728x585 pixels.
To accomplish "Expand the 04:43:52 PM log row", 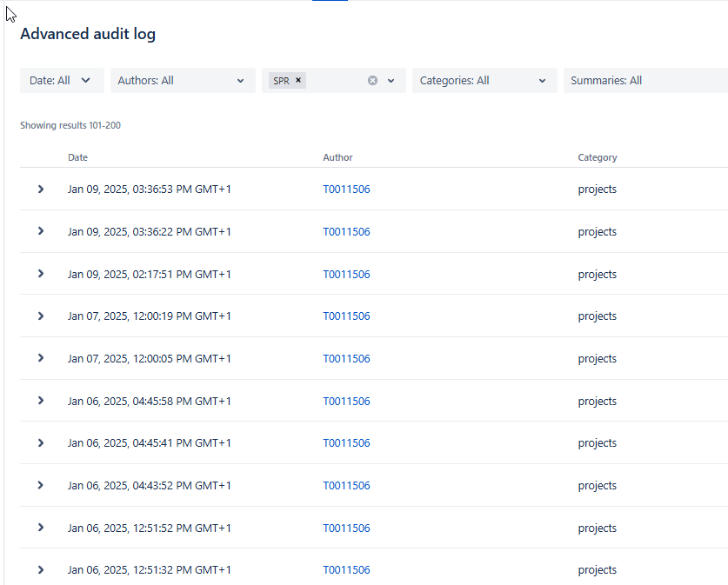I will coord(41,485).
